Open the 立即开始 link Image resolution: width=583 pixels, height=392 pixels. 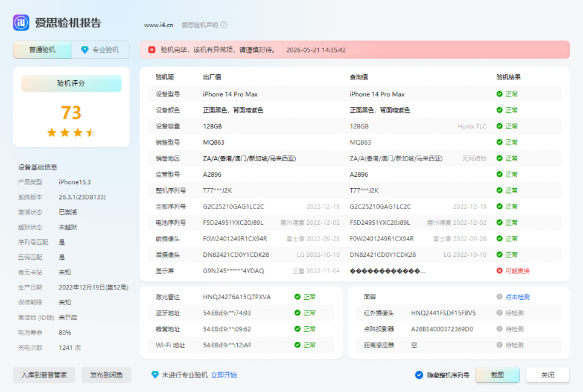(x=224, y=375)
